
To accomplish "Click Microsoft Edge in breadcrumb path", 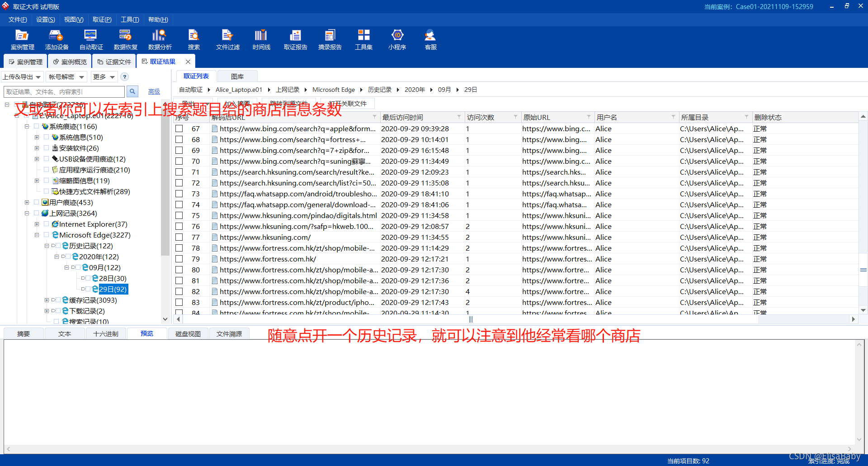I will [334, 90].
